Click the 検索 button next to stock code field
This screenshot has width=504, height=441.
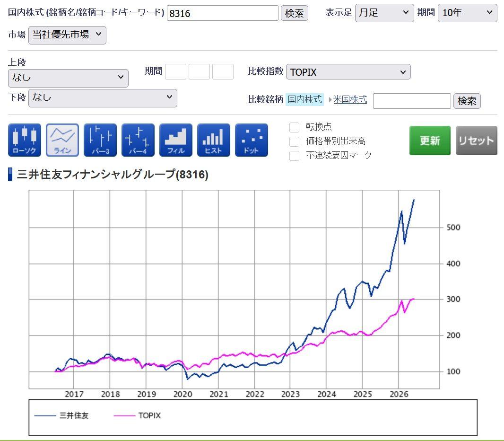(295, 13)
